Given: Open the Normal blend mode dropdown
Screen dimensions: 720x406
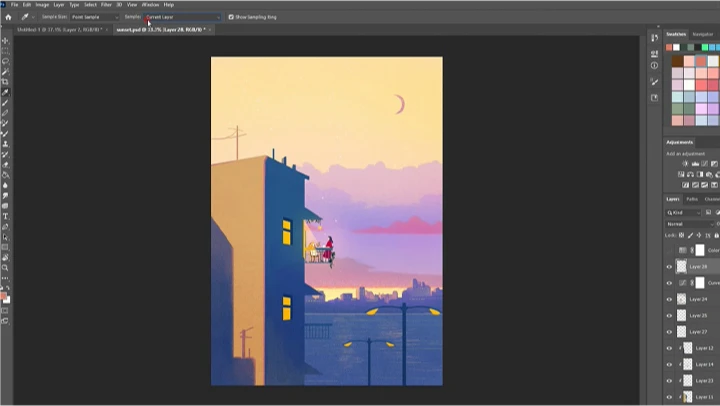Looking at the screenshot, I should tap(690, 224).
